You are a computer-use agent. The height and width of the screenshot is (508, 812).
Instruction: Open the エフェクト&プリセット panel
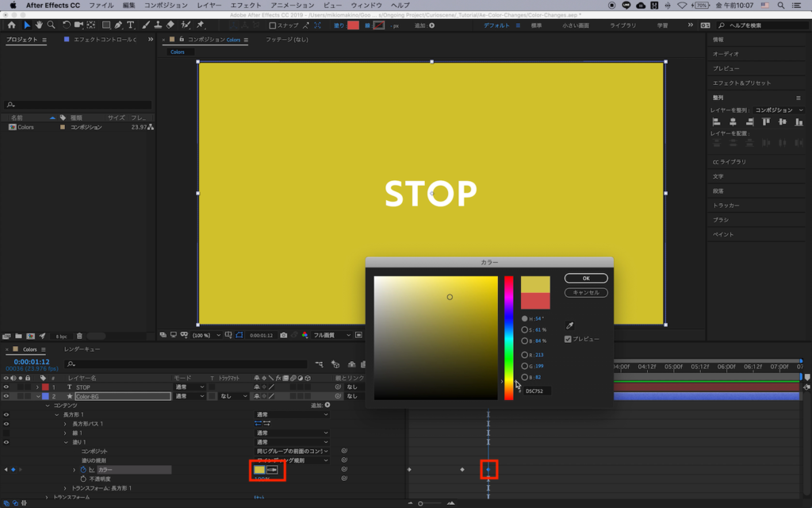tap(741, 83)
